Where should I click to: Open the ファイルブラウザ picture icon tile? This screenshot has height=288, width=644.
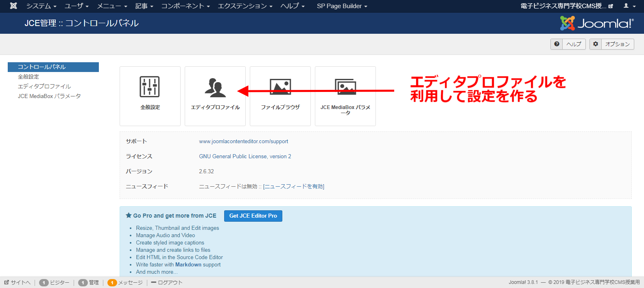click(x=280, y=96)
